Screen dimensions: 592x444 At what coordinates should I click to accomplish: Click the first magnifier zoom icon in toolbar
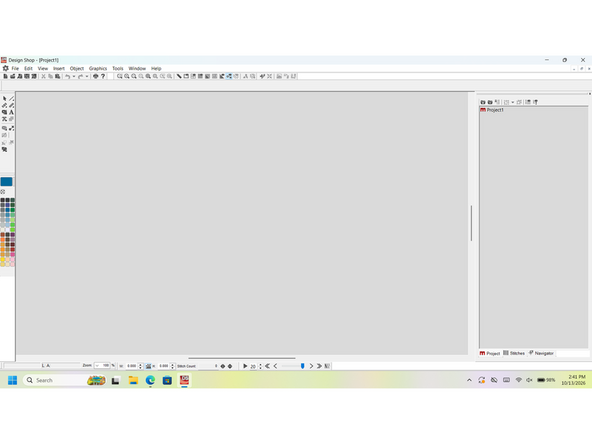click(x=120, y=76)
